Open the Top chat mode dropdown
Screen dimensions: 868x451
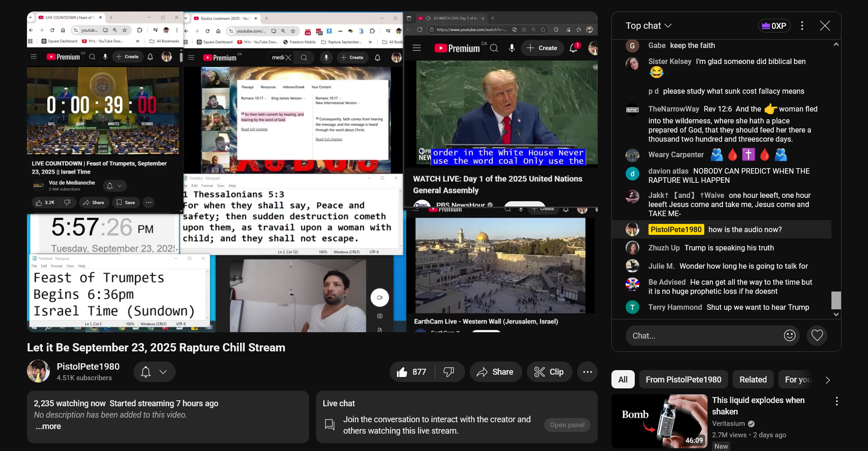point(648,26)
